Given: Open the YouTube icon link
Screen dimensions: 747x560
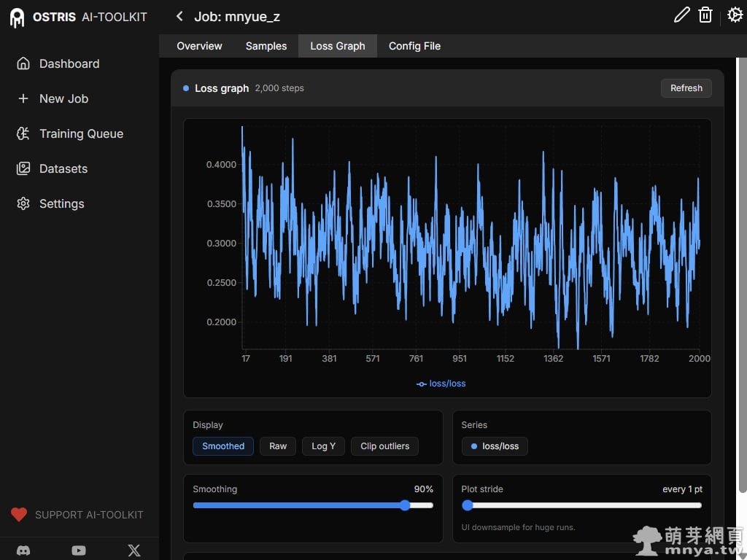Looking at the screenshot, I should [79, 551].
